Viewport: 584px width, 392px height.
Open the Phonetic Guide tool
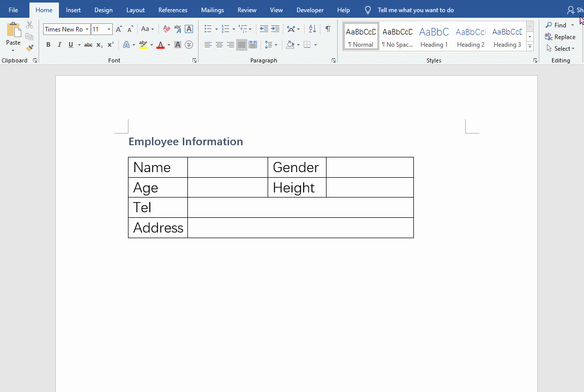click(x=178, y=29)
